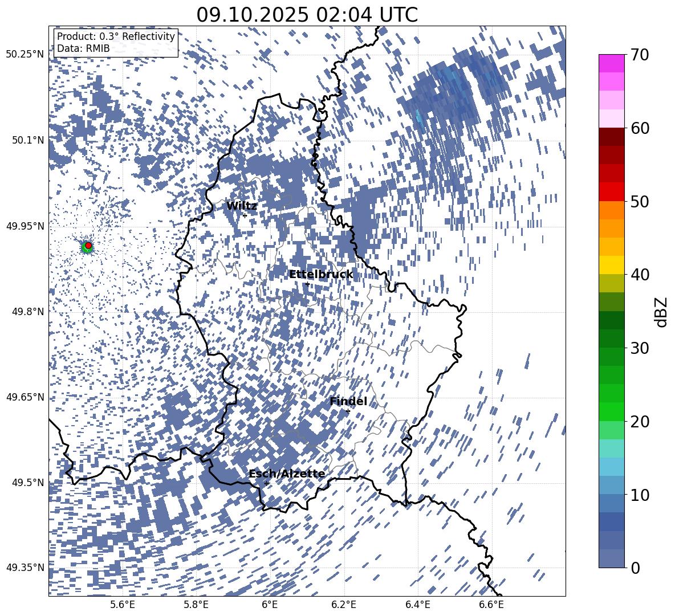Click the 49.5°N latitude tick label
This screenshot has height=616, width=675.
[28, 483]
